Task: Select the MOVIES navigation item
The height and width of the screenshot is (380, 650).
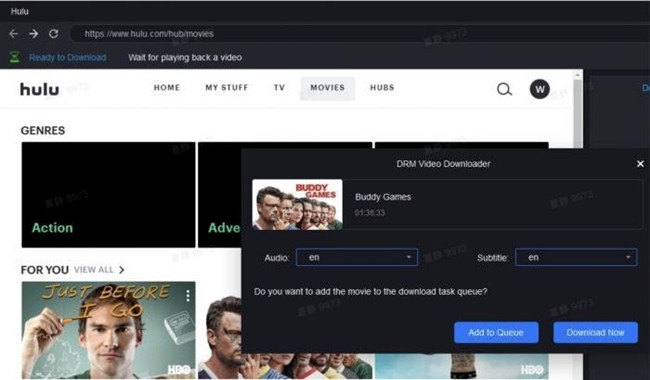Action: click(x=327, y=88)
